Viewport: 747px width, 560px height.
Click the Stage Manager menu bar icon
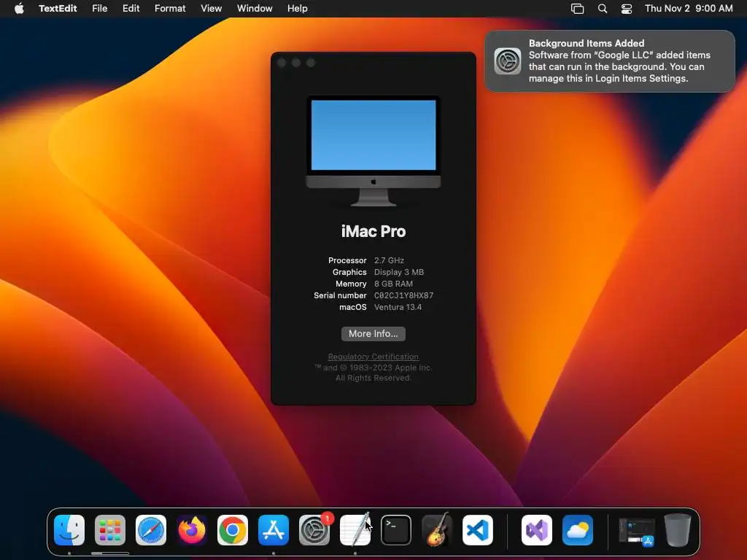(578, 9)
